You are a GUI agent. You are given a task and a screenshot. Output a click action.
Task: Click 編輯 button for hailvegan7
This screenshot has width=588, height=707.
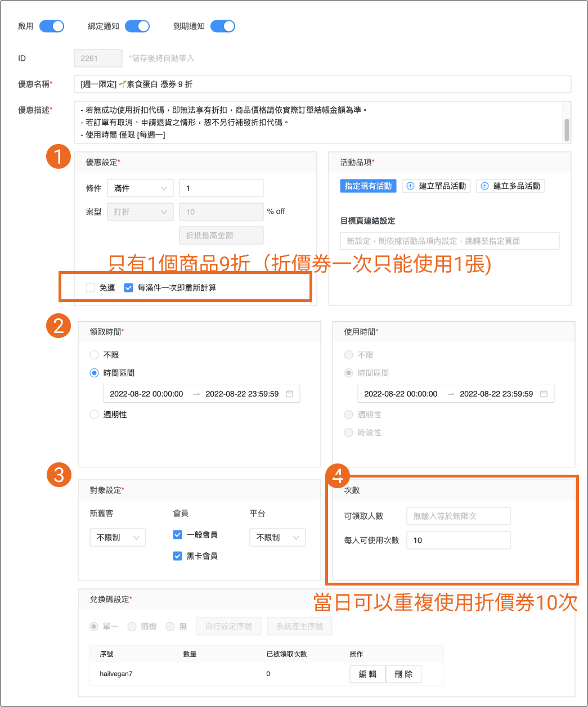367,674
